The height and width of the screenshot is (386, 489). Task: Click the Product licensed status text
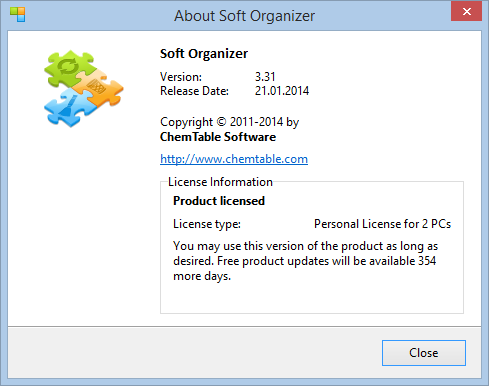click(x=219, y=201)
